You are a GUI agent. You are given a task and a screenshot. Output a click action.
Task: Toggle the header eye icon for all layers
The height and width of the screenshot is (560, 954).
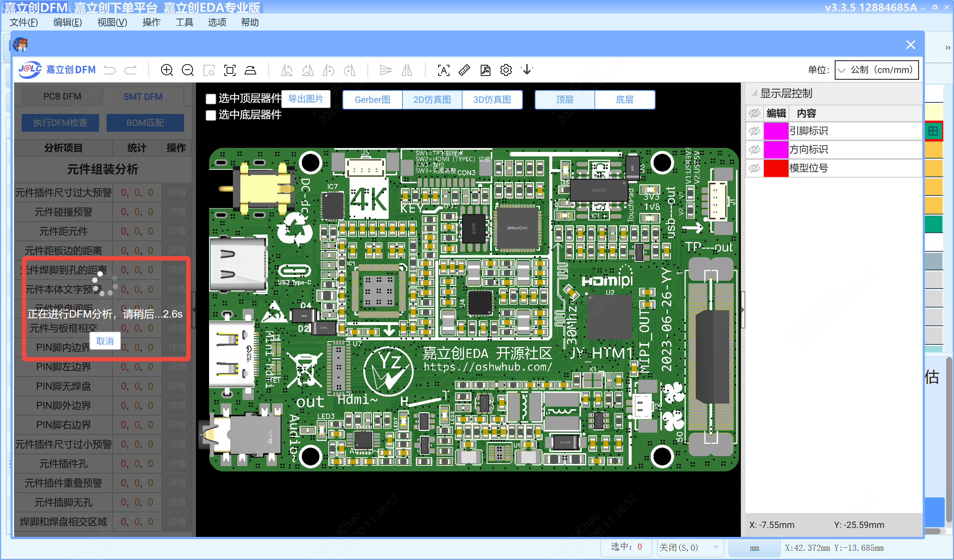(755, 113)
